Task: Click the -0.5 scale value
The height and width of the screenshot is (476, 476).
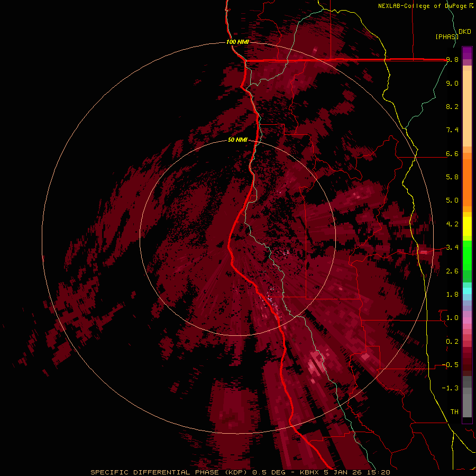Action: pyautogui.click(x=450, y=365)
